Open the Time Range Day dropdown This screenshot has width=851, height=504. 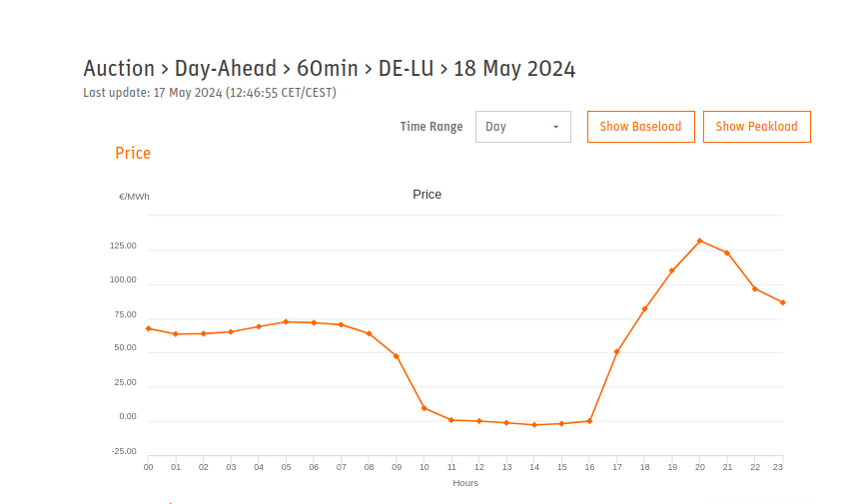pyautogui.click(x=522, y=127)
